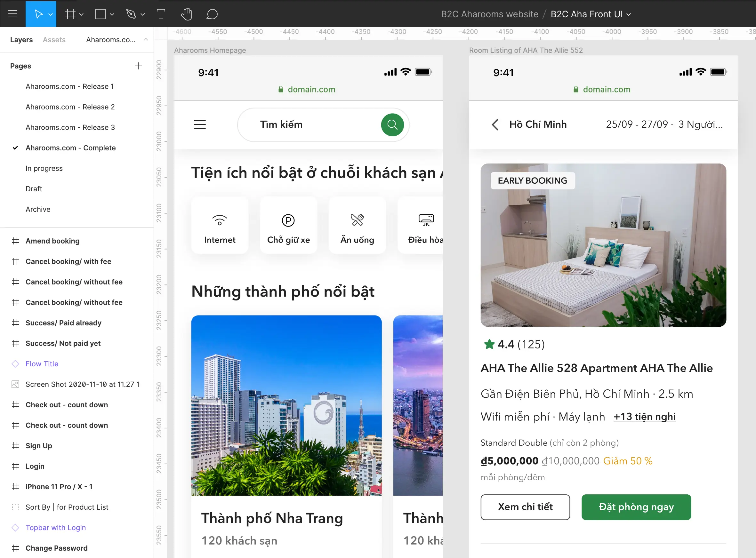Select the Move tool arrow
This screenshot has width=756, height=558.
point(39,14)
